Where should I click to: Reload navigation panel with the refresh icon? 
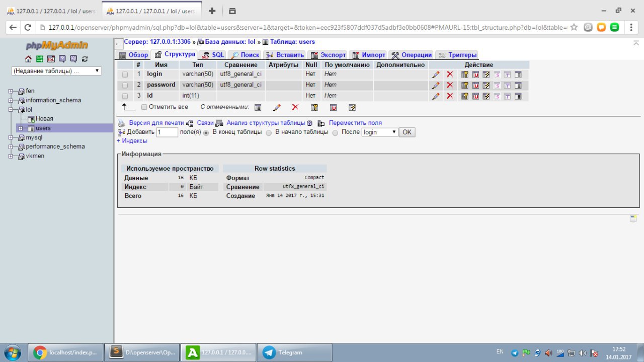(x=85, y=58)
